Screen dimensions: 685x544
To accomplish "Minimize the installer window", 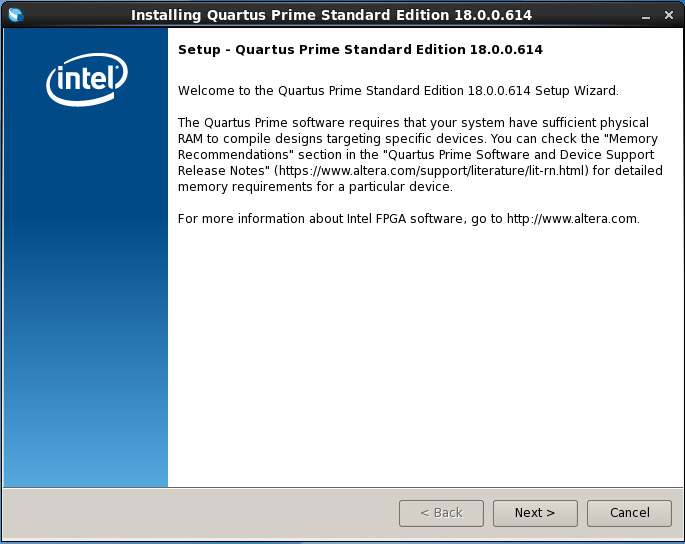I will [646, 16].
